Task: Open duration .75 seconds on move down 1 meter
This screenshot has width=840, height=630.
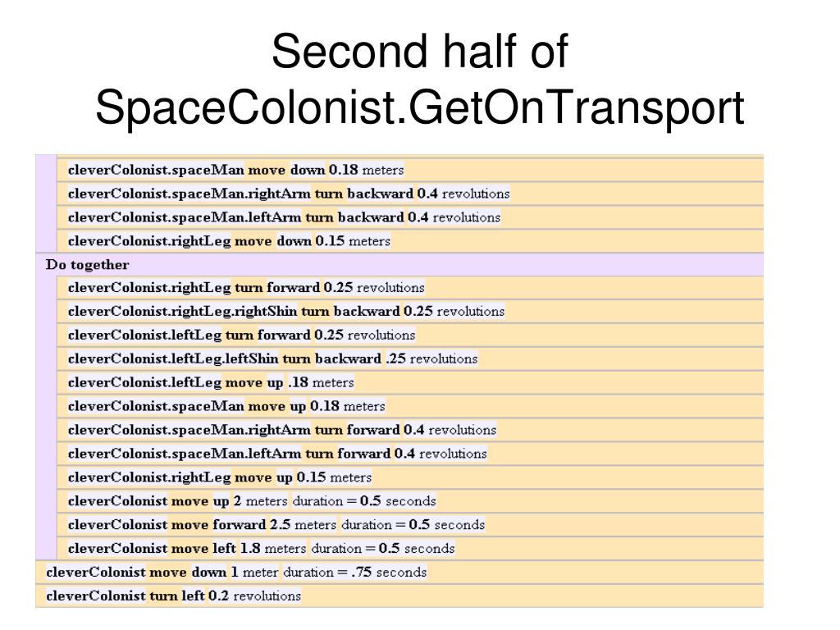Action: coord(355,572)
